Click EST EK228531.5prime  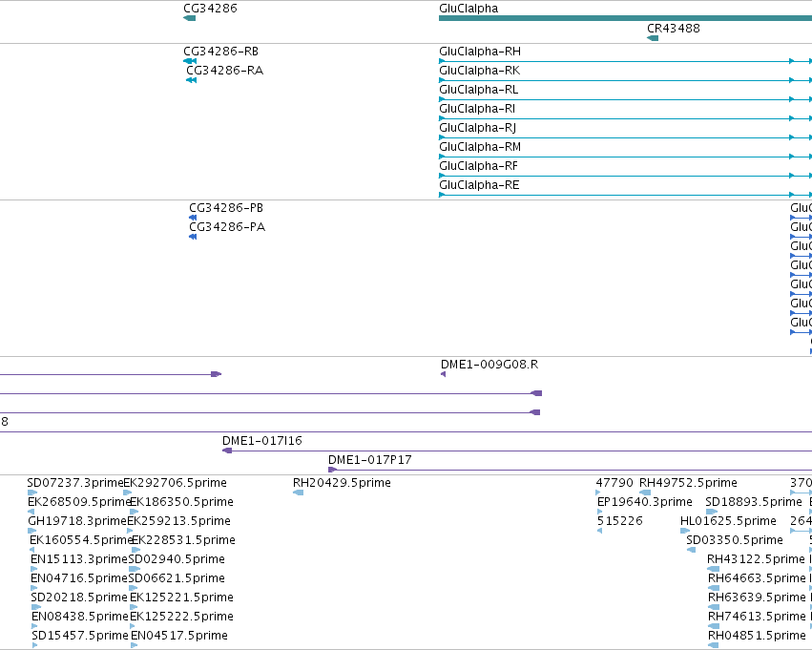click(183, 540)
